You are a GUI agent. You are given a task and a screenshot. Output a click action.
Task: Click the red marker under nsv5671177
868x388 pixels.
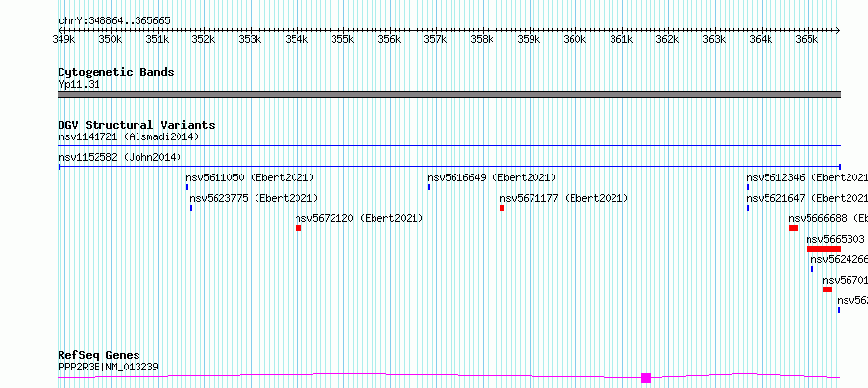502,208
